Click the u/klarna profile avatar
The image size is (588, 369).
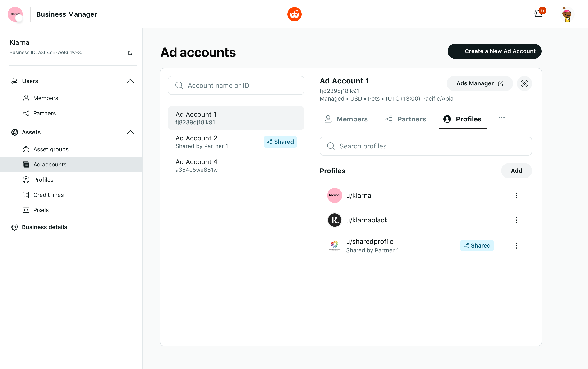(335, 195)
